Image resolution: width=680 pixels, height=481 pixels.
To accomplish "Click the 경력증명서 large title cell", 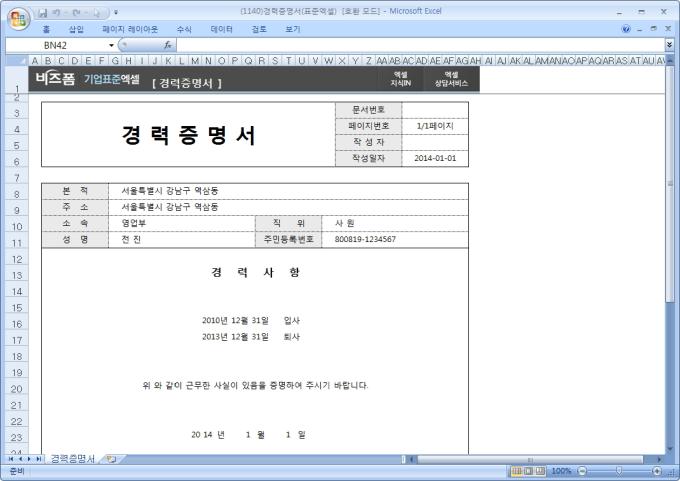I will [188, 134].
